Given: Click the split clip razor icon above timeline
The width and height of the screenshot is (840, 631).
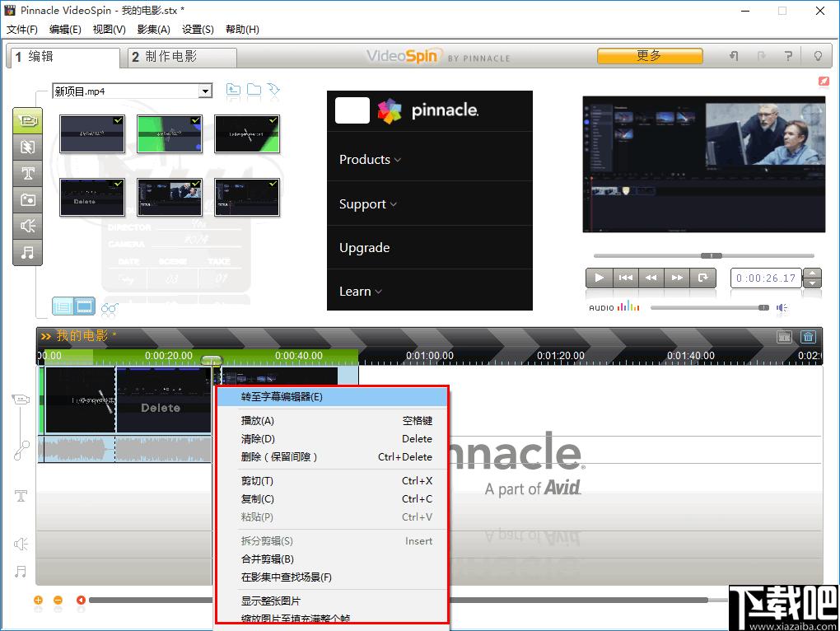Looking at the screenshot, I should [x=784, y=336].
